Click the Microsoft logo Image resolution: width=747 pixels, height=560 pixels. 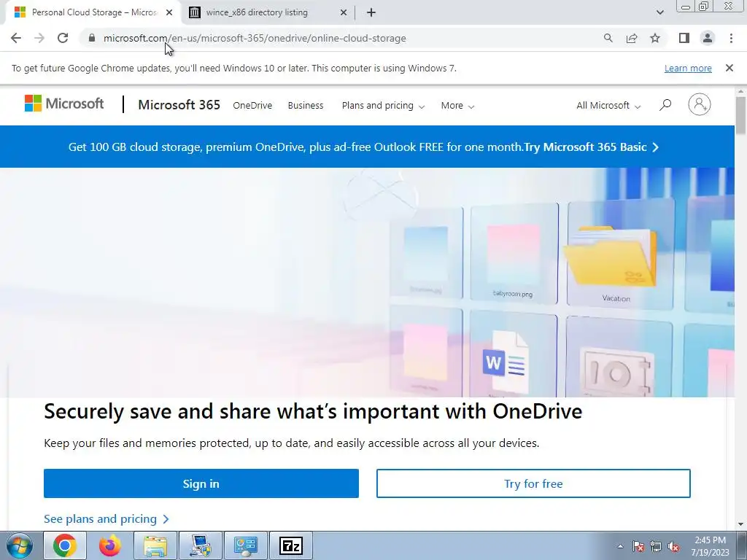pos(64,104)
